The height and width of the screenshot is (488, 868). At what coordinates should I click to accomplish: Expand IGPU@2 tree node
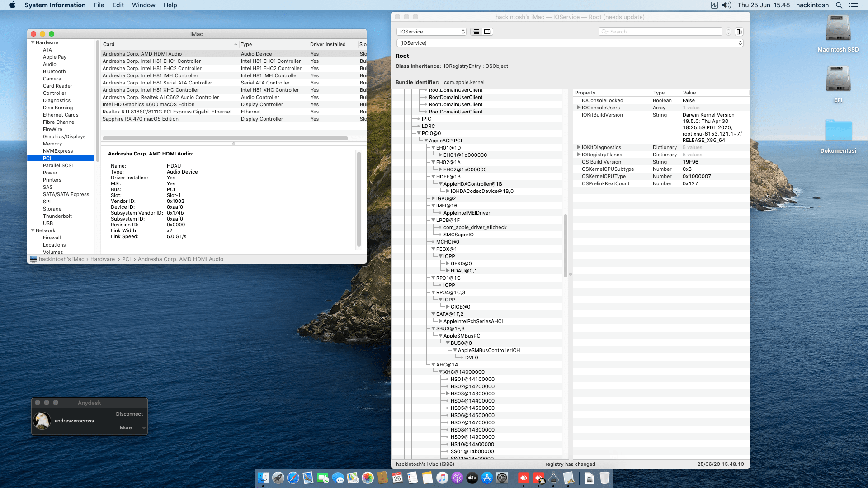point(433,198)
